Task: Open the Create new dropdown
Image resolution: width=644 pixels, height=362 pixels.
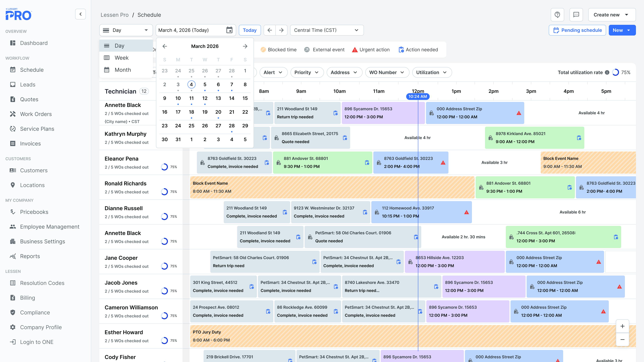Action: point(612,15)
